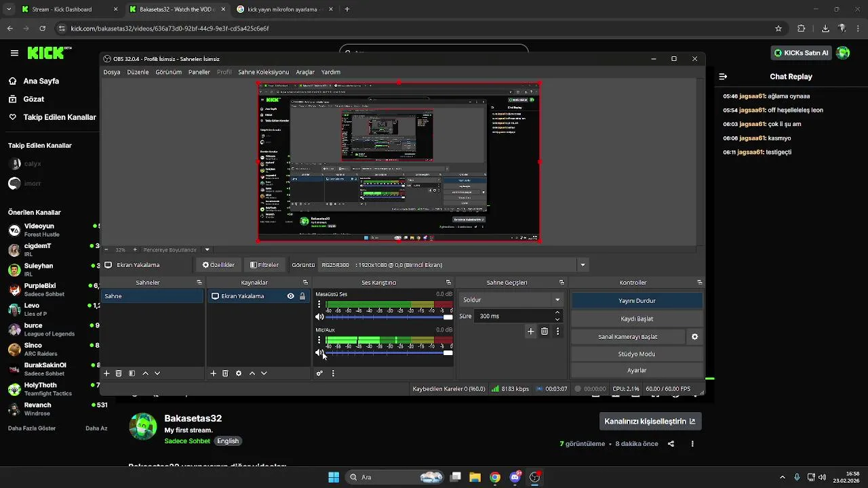
Task: Mute Mic/Aux audio
Action: tap(319, 352)
